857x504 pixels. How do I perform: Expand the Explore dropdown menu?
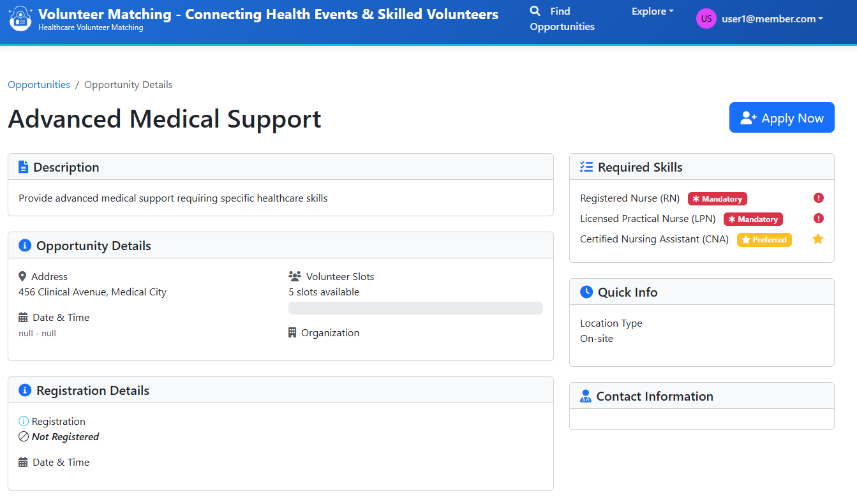coord(652,11)
